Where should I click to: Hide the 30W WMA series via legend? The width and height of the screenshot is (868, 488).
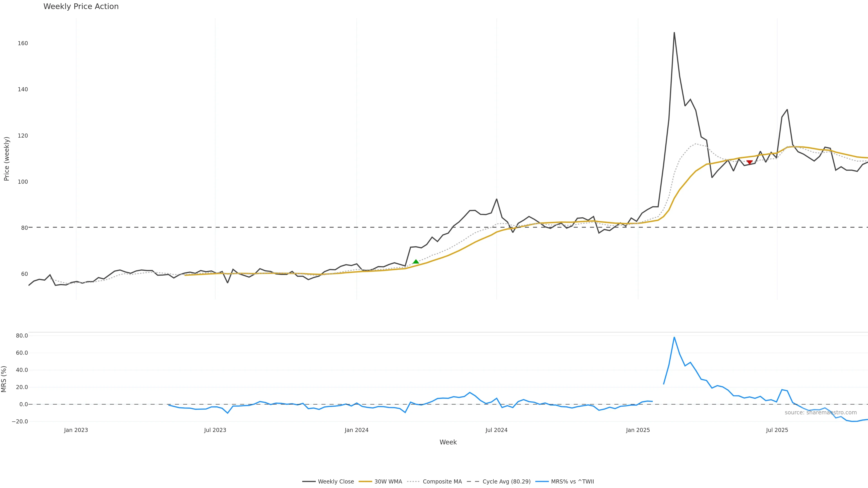click(388, 482)
